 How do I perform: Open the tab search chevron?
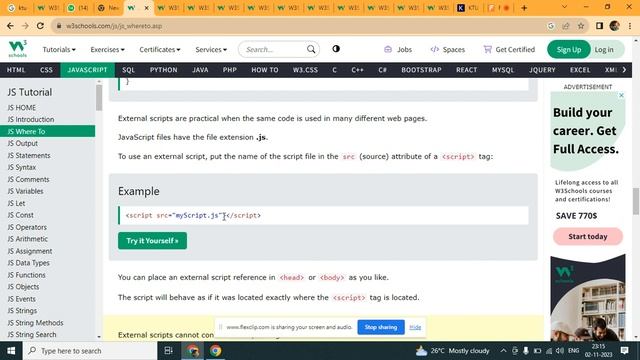pyautogui.click(x=564, y=7)
